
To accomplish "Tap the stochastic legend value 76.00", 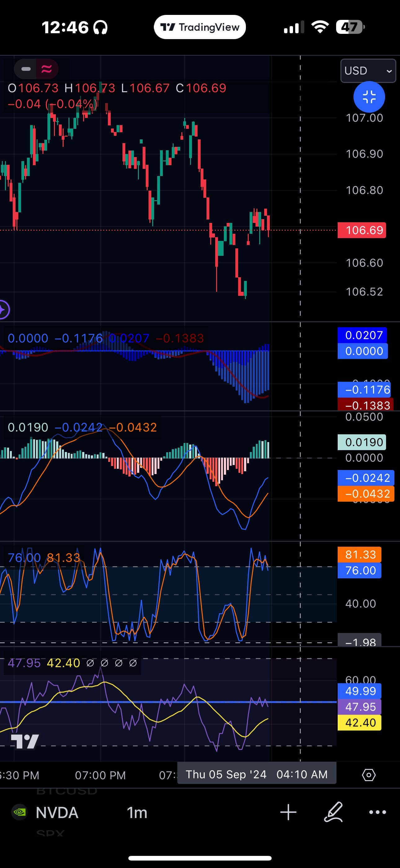I will click(x=24, y=558).
